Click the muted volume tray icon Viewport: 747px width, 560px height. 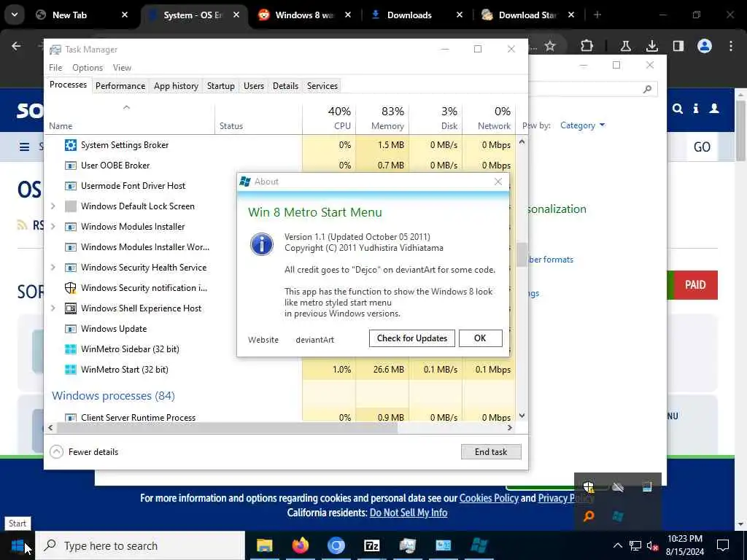click(x=652, y=545)
